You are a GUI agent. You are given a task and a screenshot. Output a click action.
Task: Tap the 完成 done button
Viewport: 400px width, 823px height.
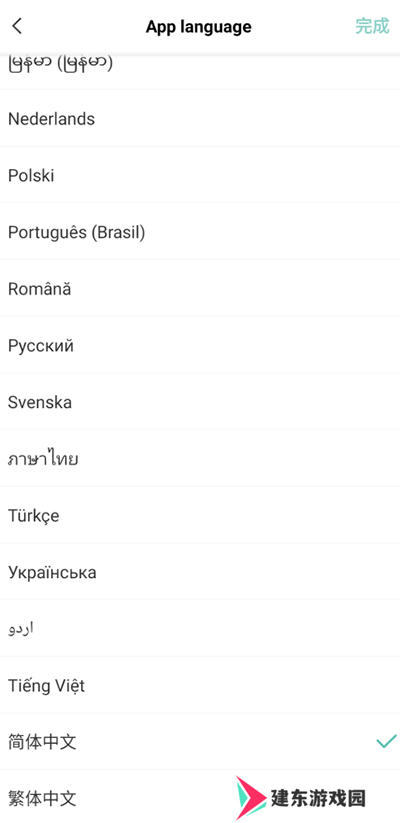372,26
